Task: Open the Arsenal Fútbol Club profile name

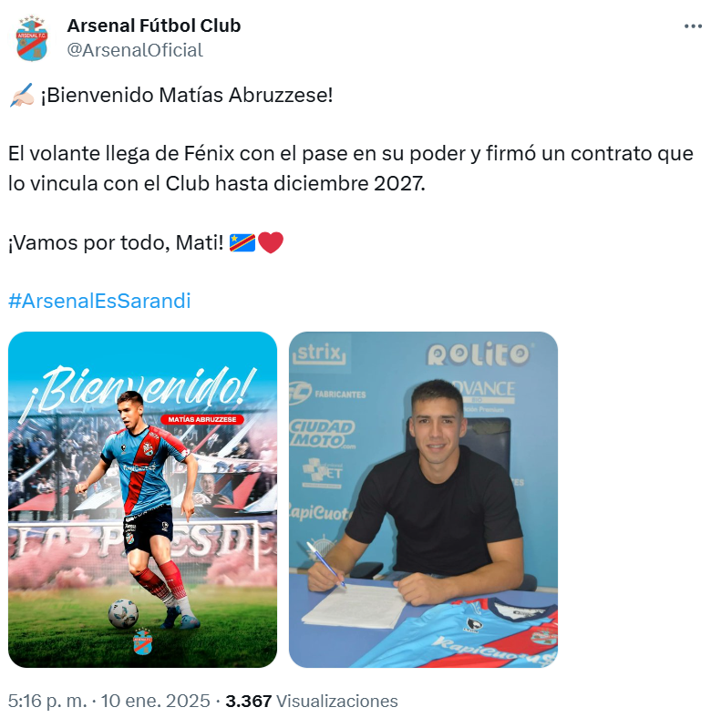Action: [154, 26]
